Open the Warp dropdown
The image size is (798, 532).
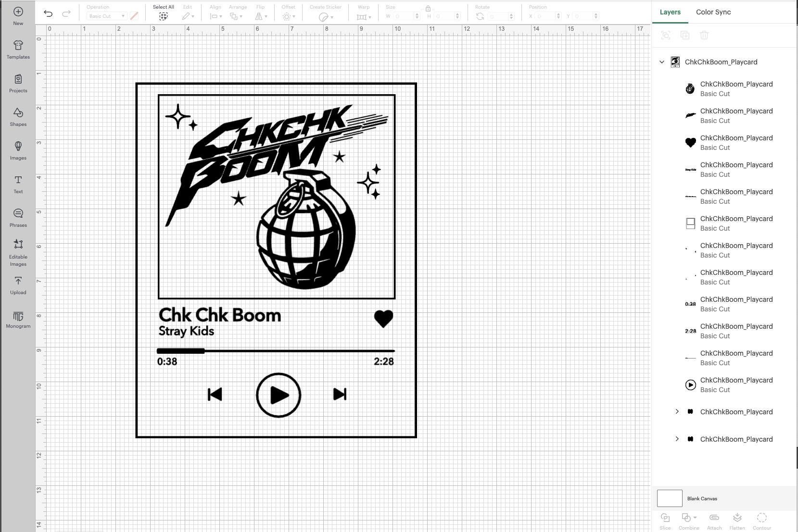pos(364,17)
